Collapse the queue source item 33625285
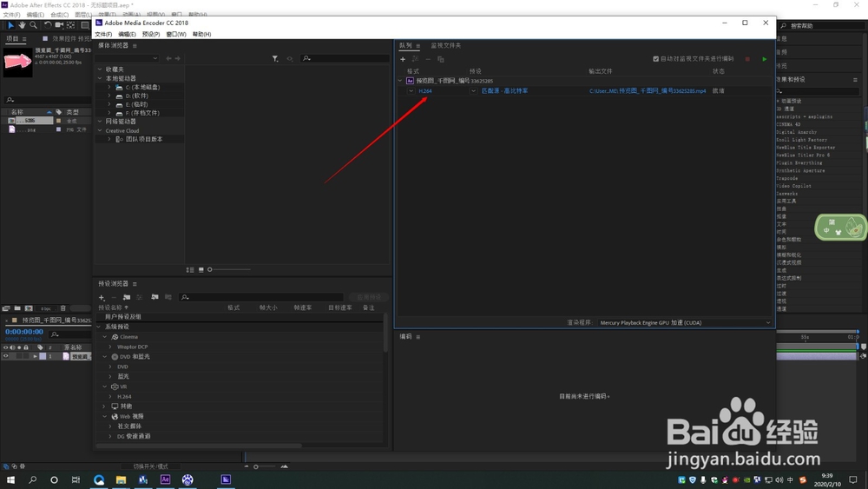This screenshot has height=489, width=868. (400, 81)
